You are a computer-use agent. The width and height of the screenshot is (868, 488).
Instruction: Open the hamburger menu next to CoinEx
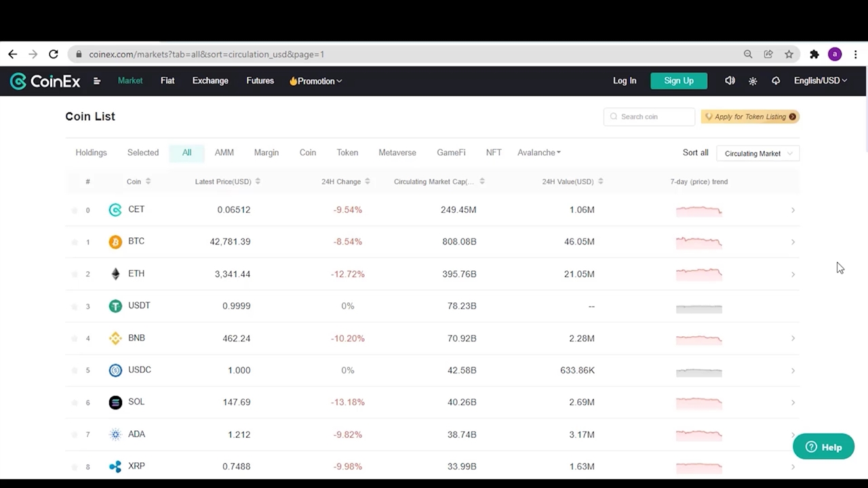[97, 81]
